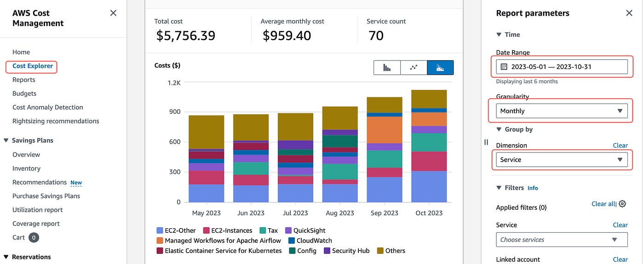The image size is (644, 264).
Task: Open Coverage report
Action: tap(36, 224)
